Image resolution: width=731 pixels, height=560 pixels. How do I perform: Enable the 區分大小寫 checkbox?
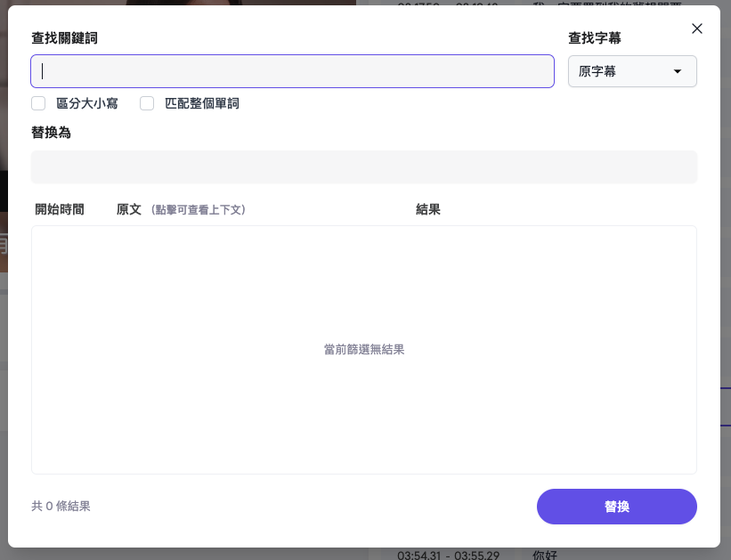point(38,103)
